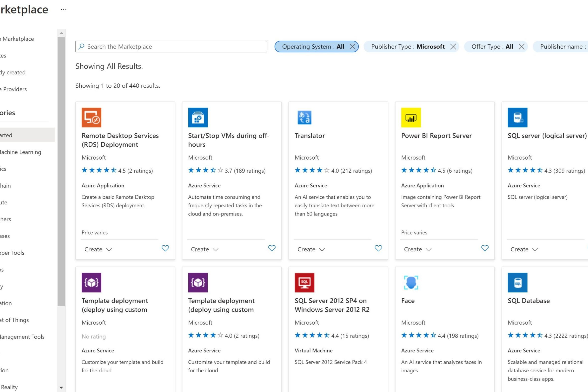Open the Translator offer title
The height and width of the screenshot is (392, 588).
(309, 136)
